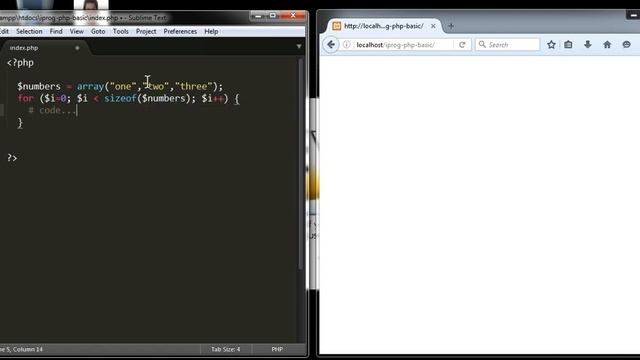The height and width of the screenshot is (360, 640).
Task: Click the unsaved dot on index.php tab
Action: 77,48
